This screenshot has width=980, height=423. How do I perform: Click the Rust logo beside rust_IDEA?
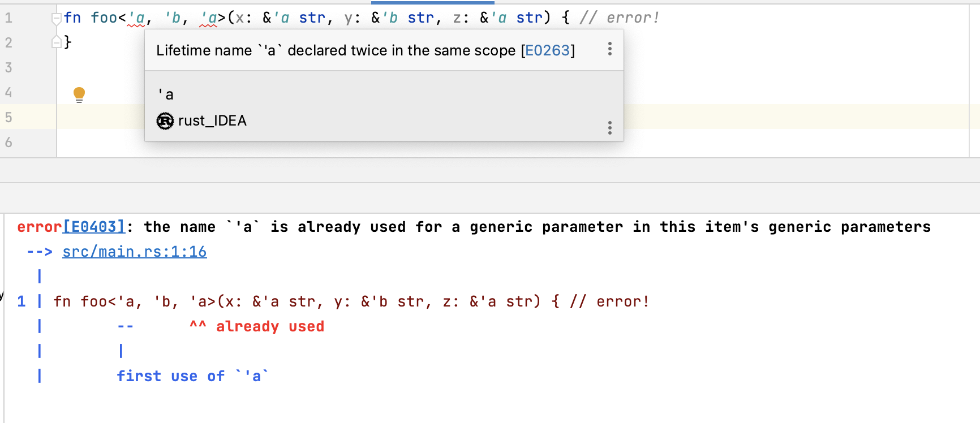point(164,120)
